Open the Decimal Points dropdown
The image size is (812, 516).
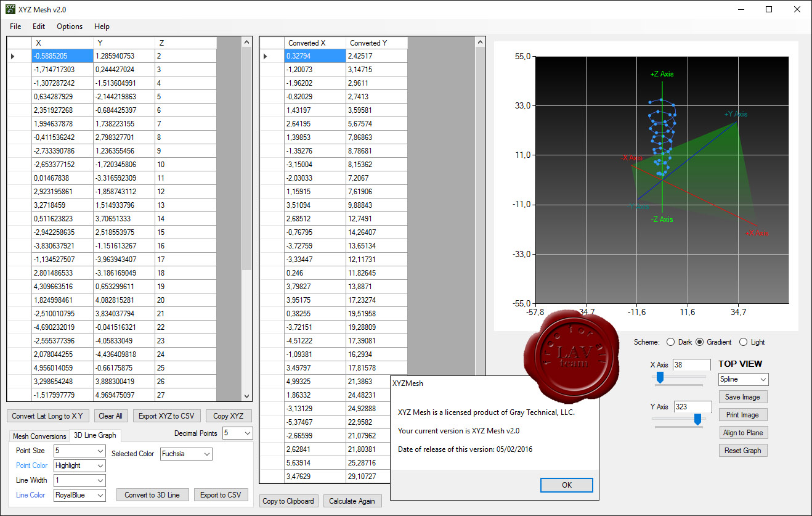click(x=238, y=433)
